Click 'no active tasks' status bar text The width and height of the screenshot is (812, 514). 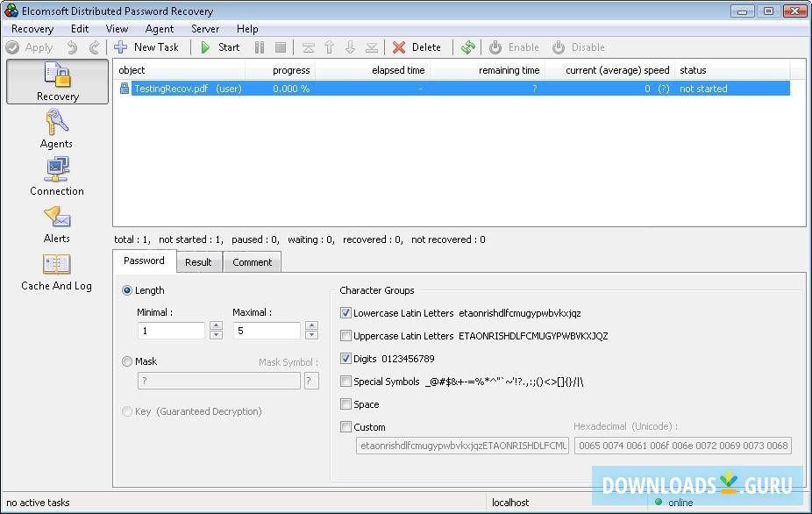(x=38, y=502)
